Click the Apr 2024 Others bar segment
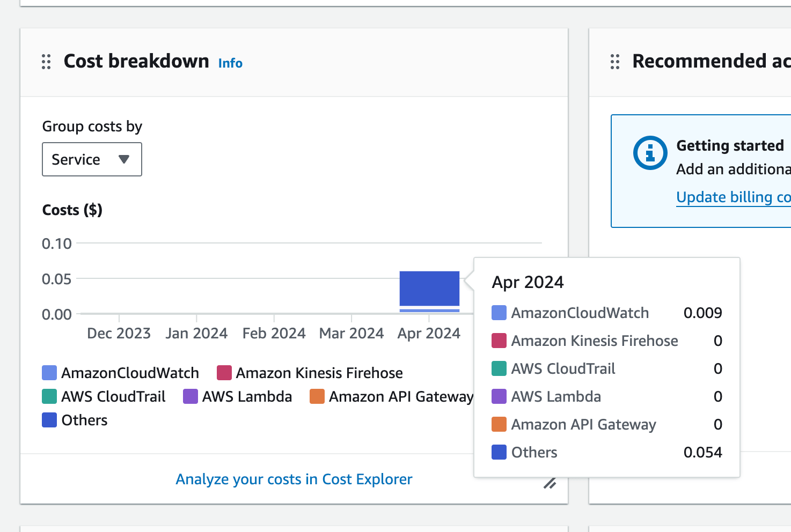Image resolution: width=791 pixels, height=532 pixels. click(429, 289)
